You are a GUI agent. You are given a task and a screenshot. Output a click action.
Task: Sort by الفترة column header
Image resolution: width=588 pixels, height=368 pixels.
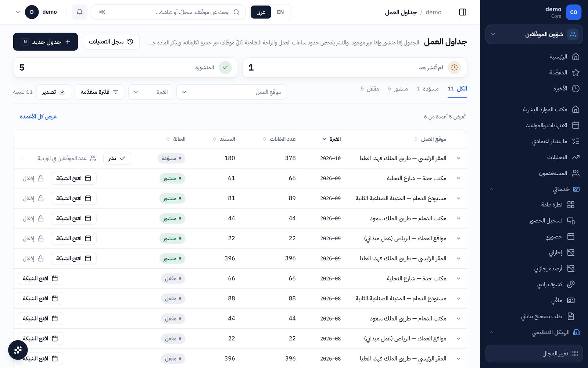tap(331, 139)
